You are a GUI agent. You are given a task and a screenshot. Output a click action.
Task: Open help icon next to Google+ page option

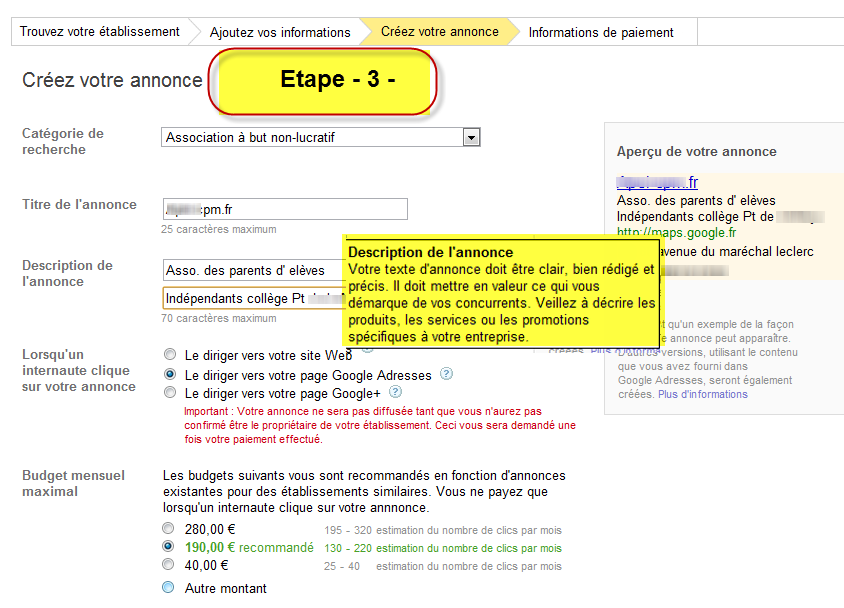pyautogui.click(x=395, y=392)
